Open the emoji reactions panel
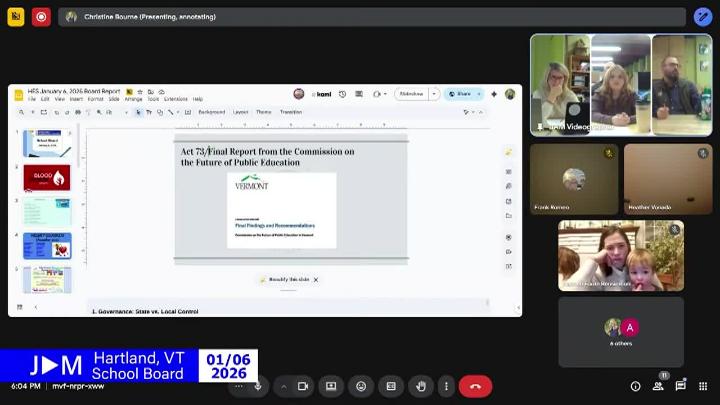 (x=361, y=386)
